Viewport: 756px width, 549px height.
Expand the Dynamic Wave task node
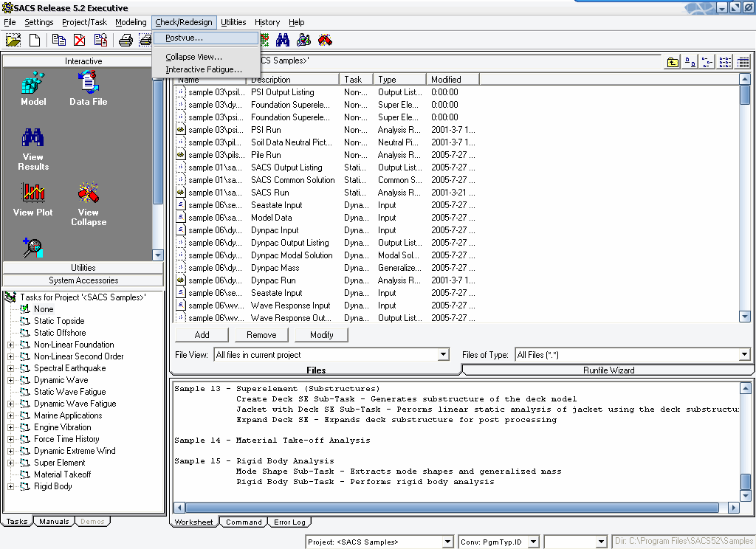coord(10,380)
